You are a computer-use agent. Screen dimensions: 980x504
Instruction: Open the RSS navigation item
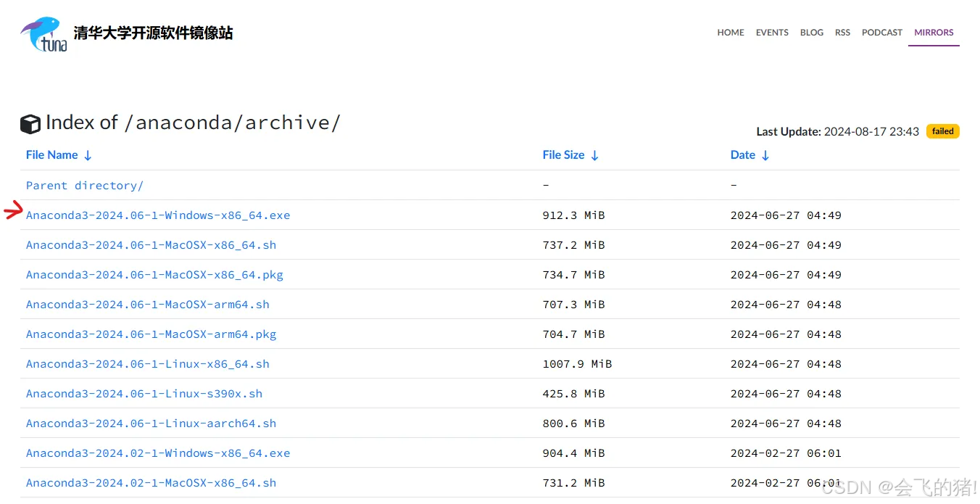(x=842, y=33)
